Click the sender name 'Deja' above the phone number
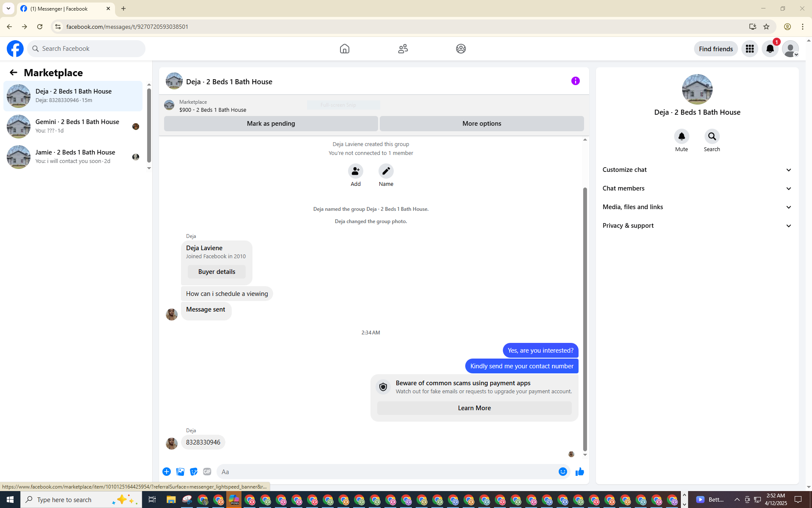Screen dimensions: 812x508 pos(191,431)
